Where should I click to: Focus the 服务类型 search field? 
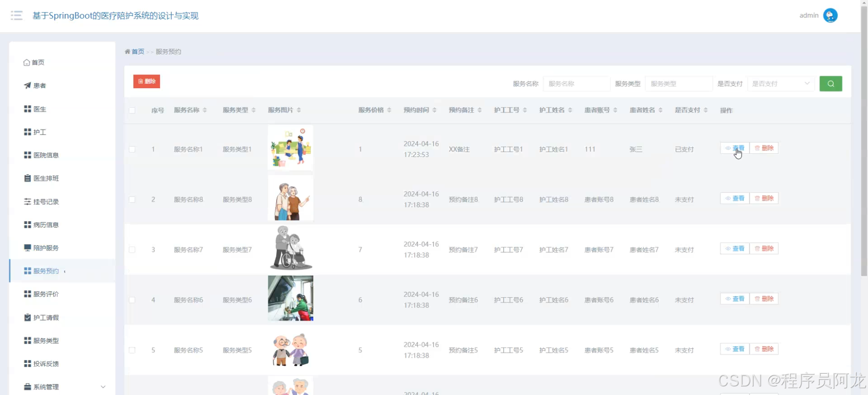point(679,84)
